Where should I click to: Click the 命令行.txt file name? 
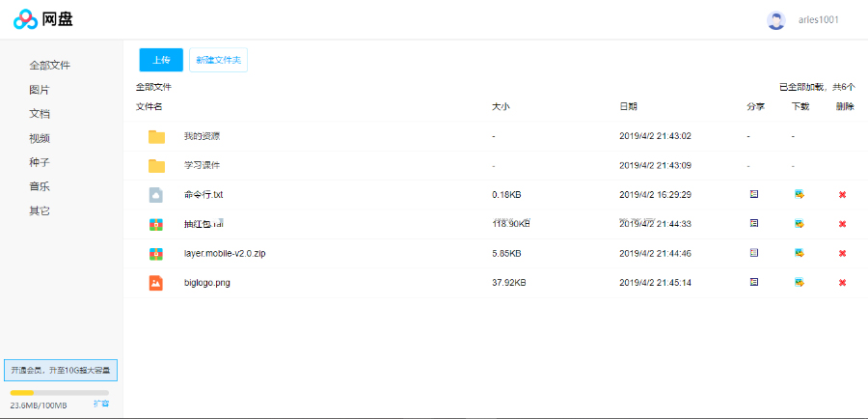pyautogui.click(x=203, y=195)
